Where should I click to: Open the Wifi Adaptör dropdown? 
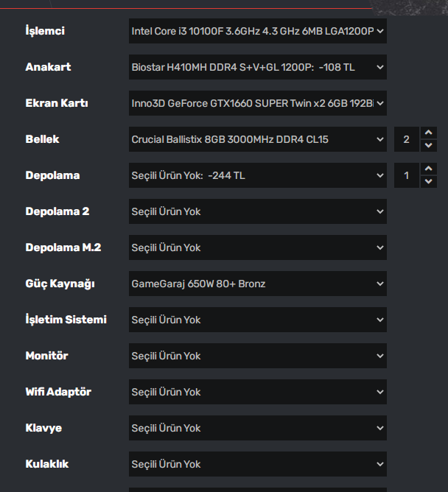pos(257,392)
